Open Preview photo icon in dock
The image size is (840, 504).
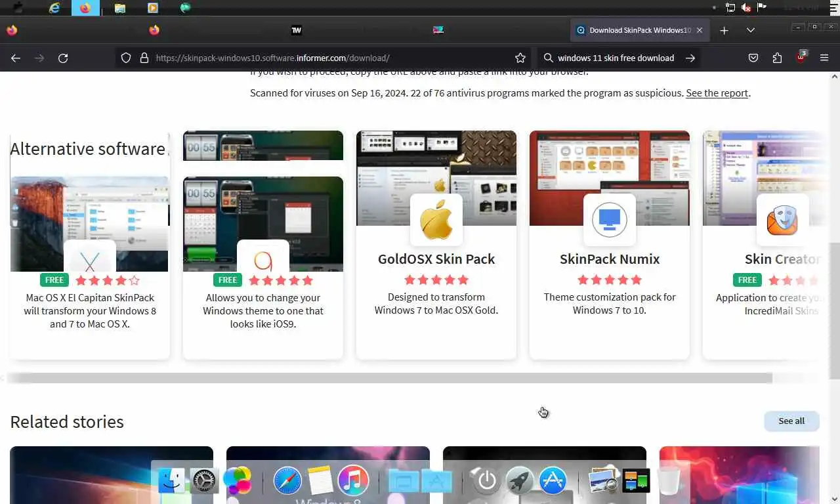tap(603, 481)
